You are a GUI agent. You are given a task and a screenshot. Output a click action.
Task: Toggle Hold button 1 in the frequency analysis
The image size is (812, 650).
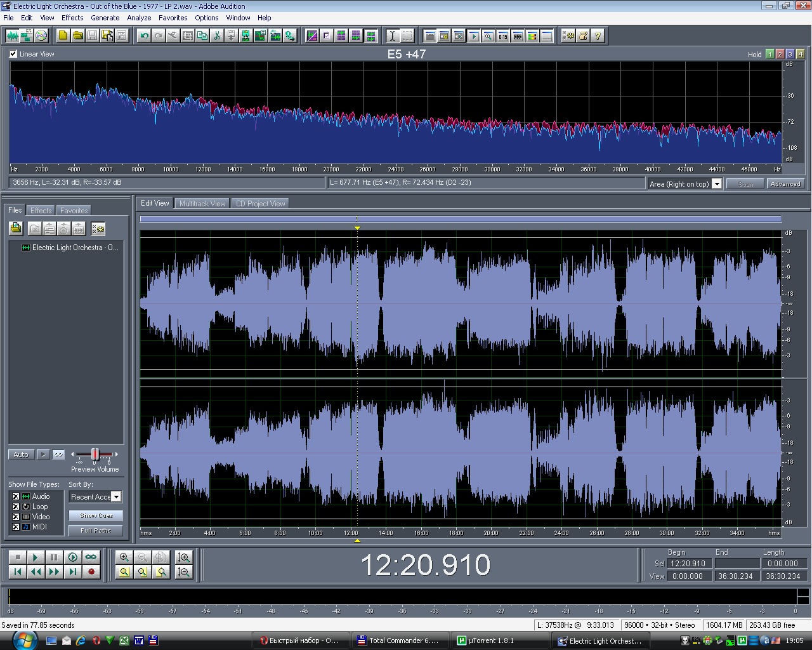[x=769, y=54]
